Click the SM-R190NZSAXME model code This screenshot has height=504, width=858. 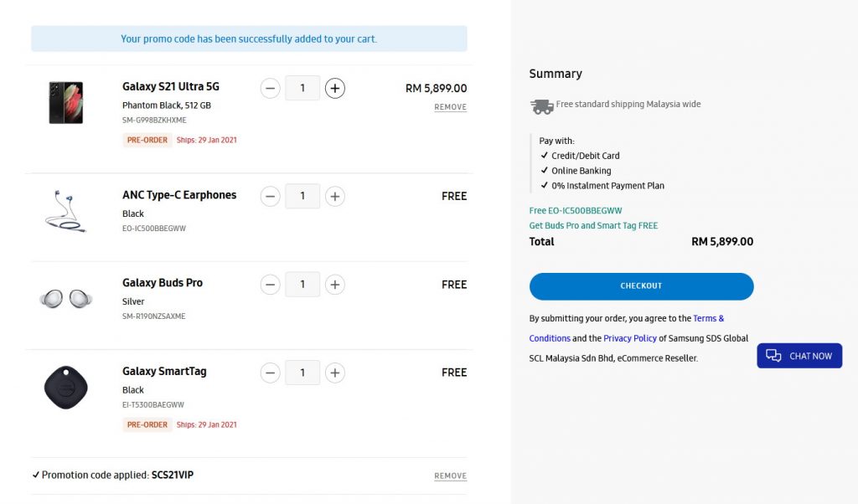[154, 316]
